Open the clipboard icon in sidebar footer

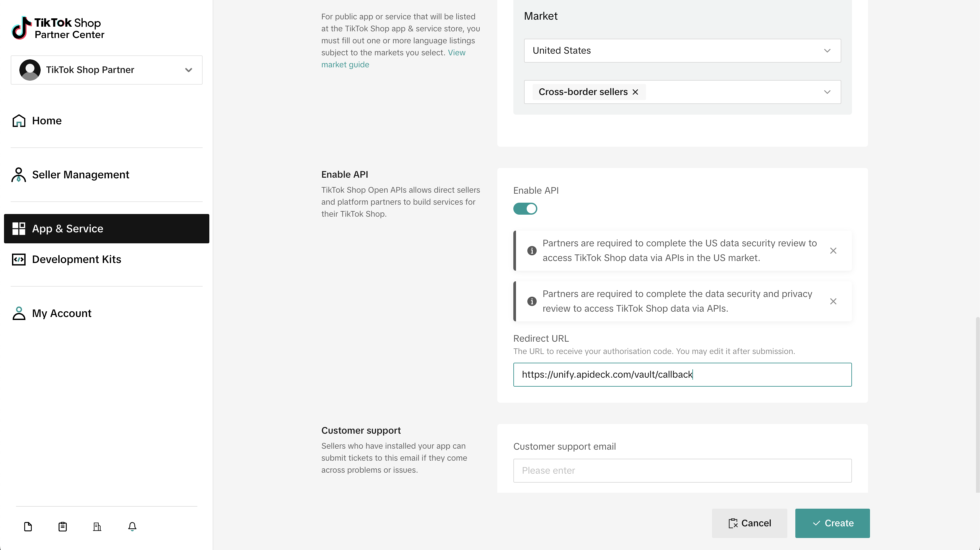click(63, 526)
